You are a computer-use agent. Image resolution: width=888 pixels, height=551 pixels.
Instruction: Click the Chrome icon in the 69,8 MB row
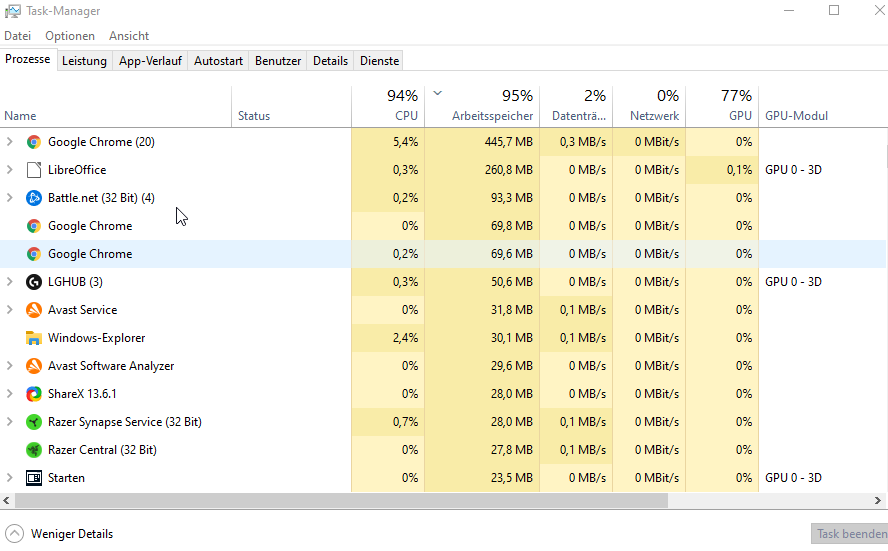pyautogui.click(x=34, y=227)
